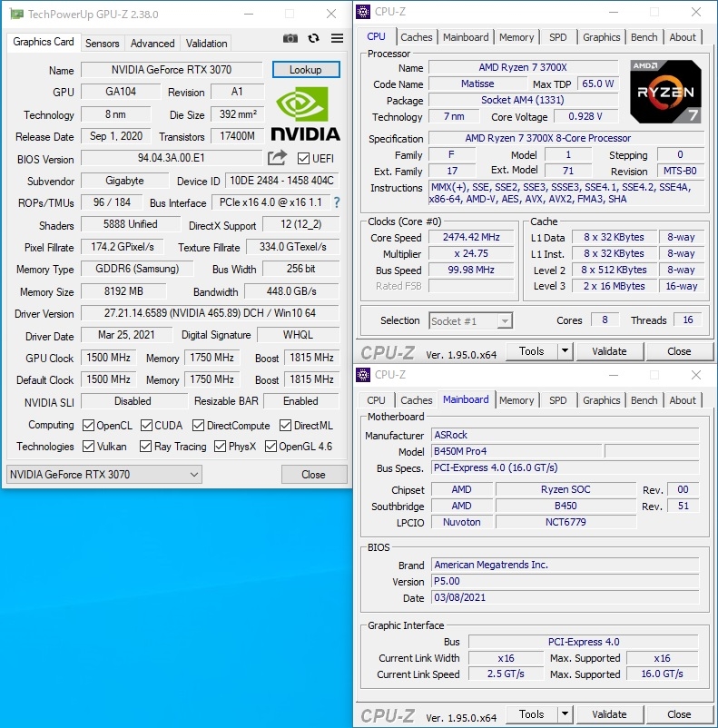
Task: Toggle the OpenGL 4.6 checkbox
Action: click(x=270, y=447)
